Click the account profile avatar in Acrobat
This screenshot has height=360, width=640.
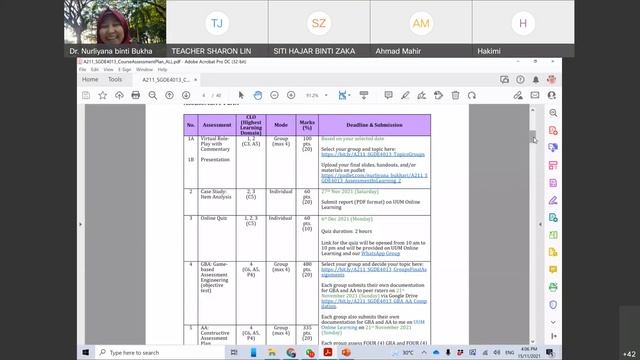(x=551, y=79)
